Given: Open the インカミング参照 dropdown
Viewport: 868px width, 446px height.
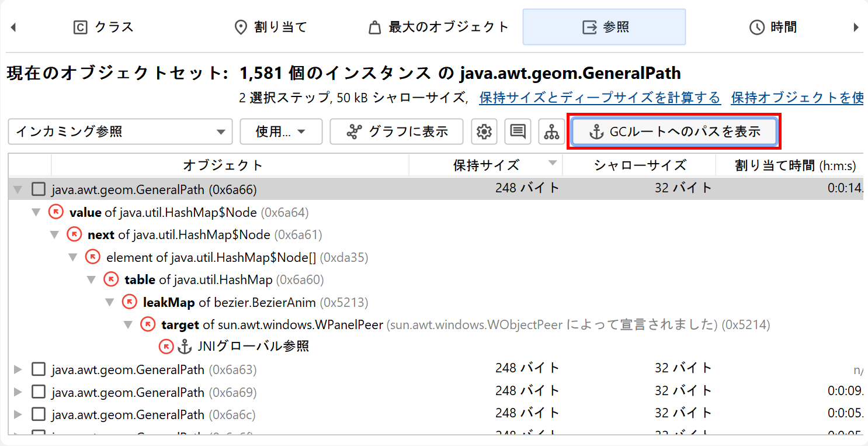Looking at the screenshot, I should (x=120, y=132).
